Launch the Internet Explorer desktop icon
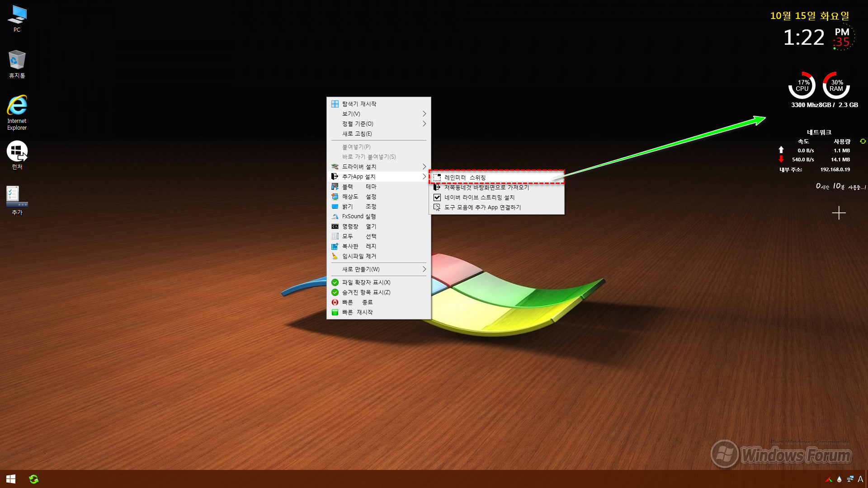 17,113
